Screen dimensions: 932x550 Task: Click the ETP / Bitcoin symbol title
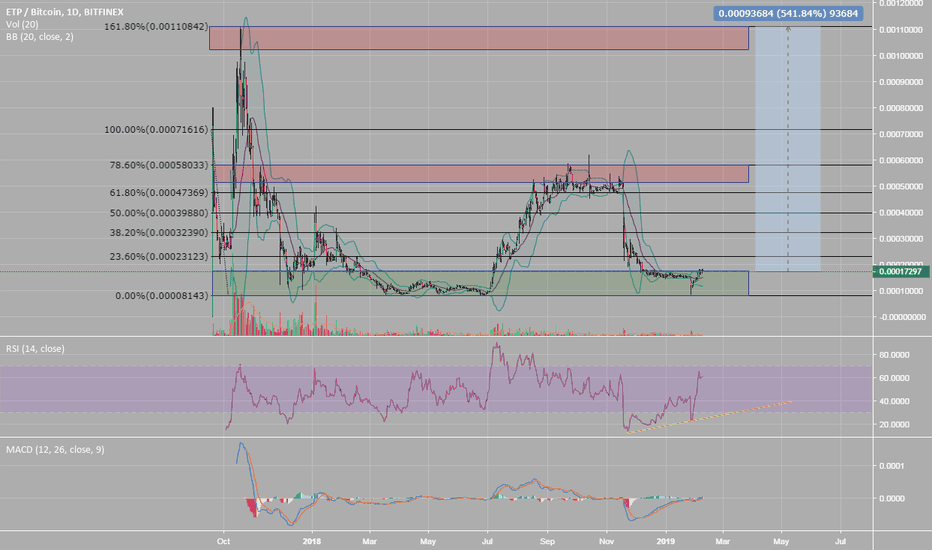click(x=65, y=12)
